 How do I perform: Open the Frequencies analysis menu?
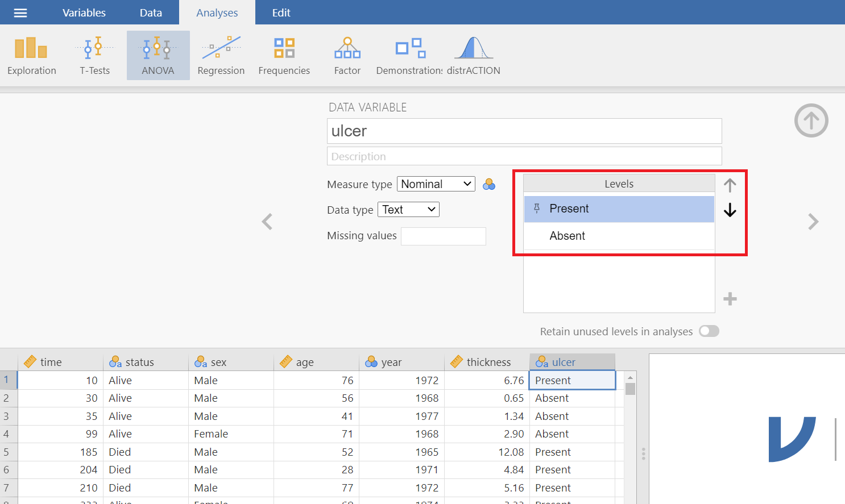tap(284, 56)
